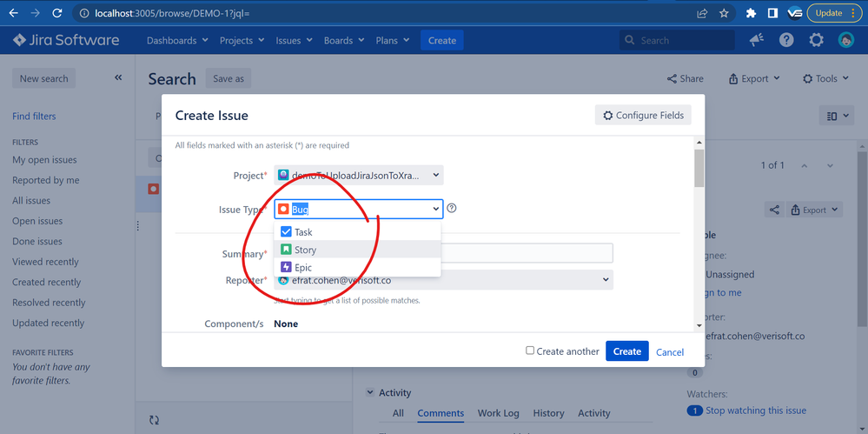This screenshot has height=434, width=868.
Task: Open the Project dropdown in dialog
Action: coord(359,175)
